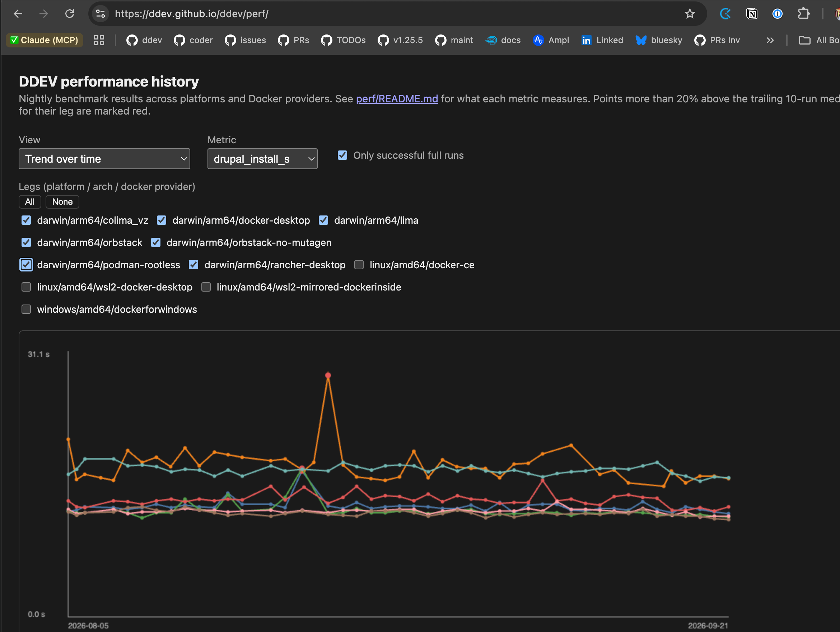Viewport: 840px width, 632px height.
Task: Open the View dropdown Trend over time
Action: point(104,158)
